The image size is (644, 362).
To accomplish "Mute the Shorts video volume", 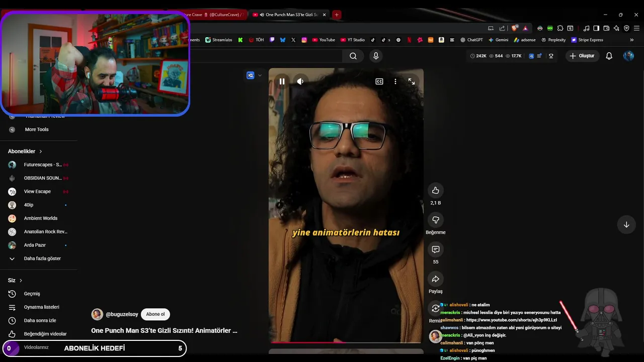I will (300, 81).
